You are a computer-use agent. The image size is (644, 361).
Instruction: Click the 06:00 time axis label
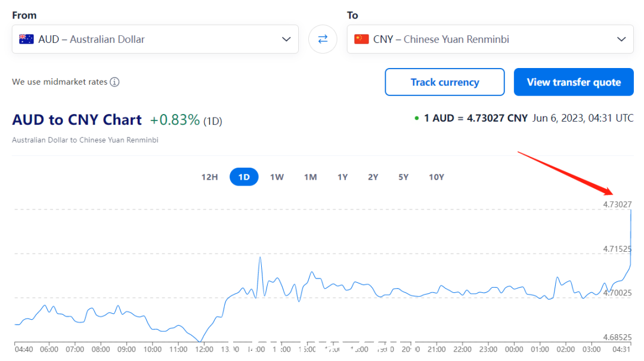click(x=49, y=350)
